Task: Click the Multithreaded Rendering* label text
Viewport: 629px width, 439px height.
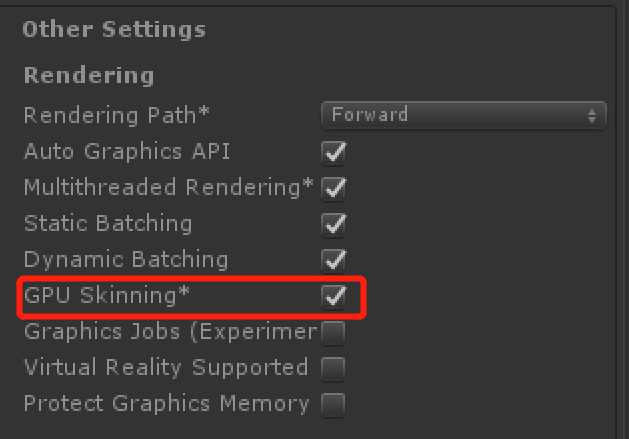Action: [168, 187]
